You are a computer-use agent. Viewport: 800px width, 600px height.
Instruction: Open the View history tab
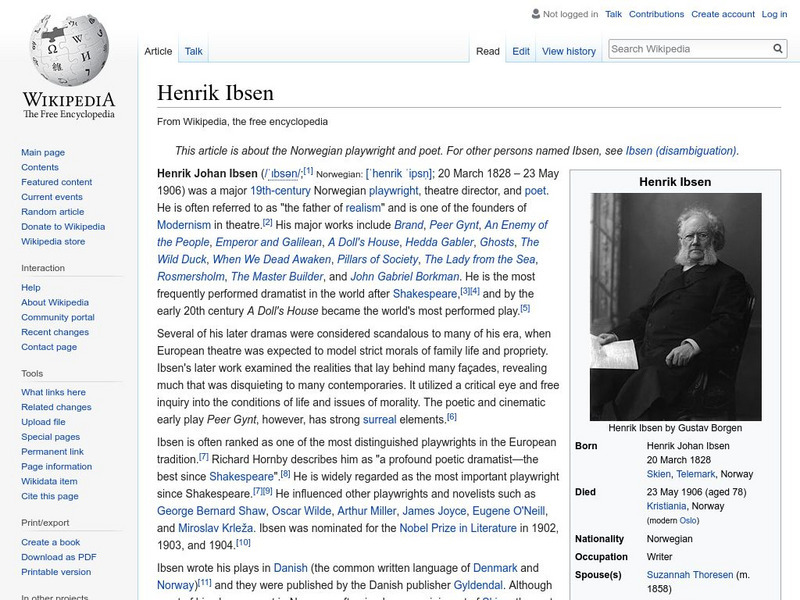pos(568,51)
